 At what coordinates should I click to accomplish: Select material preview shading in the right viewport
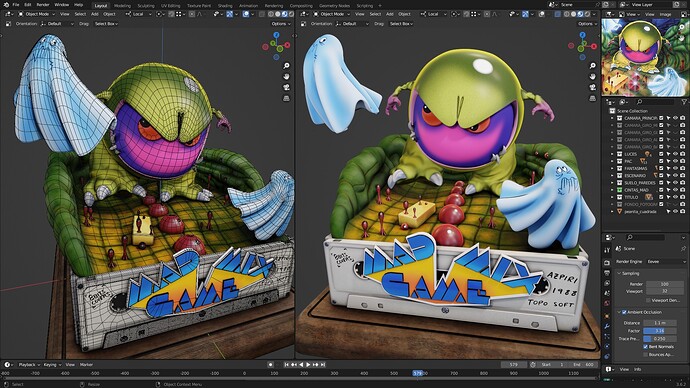pos(580,14)
